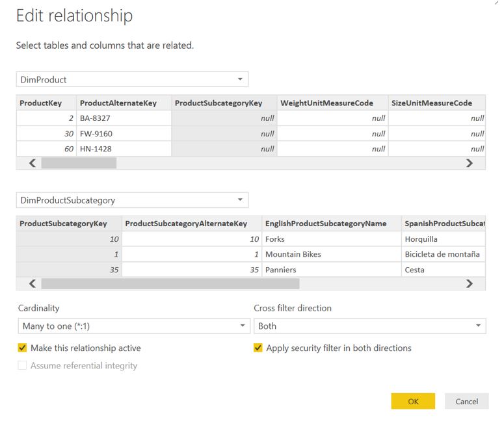The image size is (504, 427).
Task: Uncheck Make this relationship active
Action: click(x=22, y=348)
